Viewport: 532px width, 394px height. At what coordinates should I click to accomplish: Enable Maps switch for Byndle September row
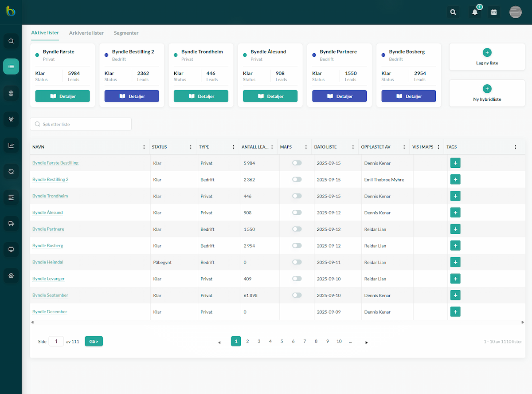[x=297, y=295]
